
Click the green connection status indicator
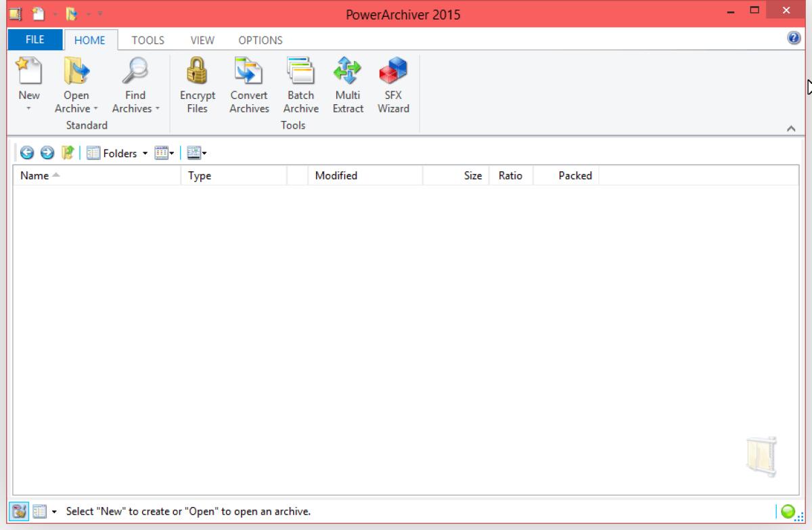[x=787, y=512]
